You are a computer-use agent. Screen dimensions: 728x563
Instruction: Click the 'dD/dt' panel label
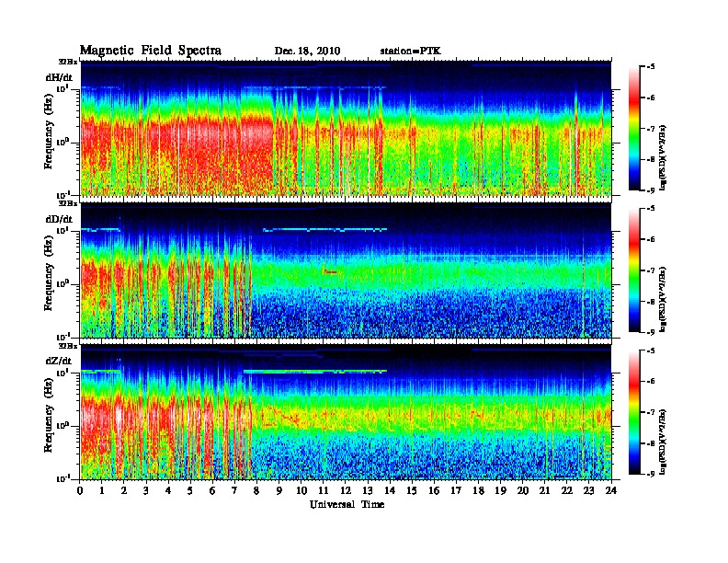[x=59, y=219]
